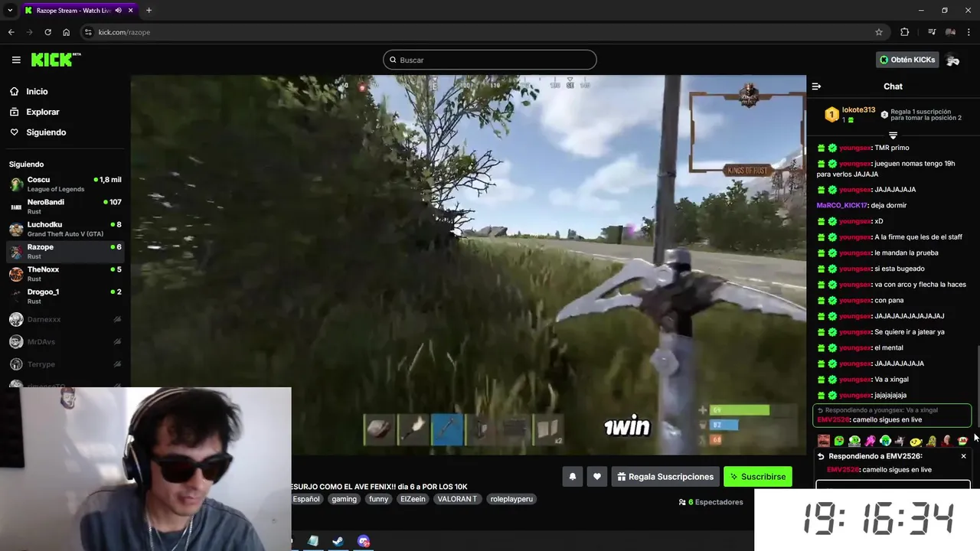Open offline channel Terrype

(65, 364)
